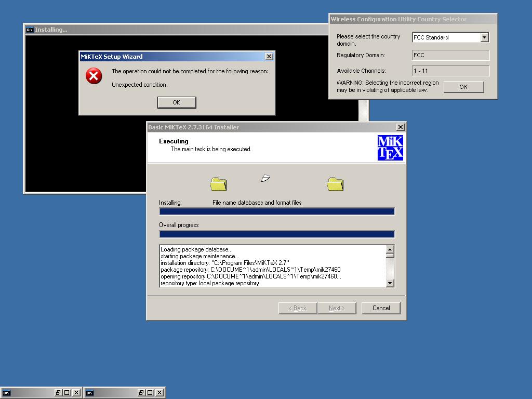This screenshot has height=399, width=532.
Task: Restore the right minimized console window
Action: [141, 393]
